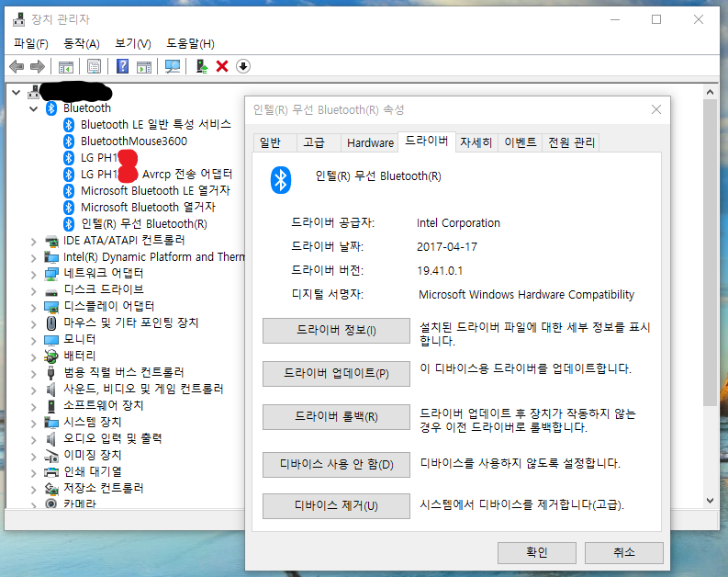Screen dimensions: 728x577
Task: Click the imaging device (이미징 장치) icon
Action: tap(51, 456)
